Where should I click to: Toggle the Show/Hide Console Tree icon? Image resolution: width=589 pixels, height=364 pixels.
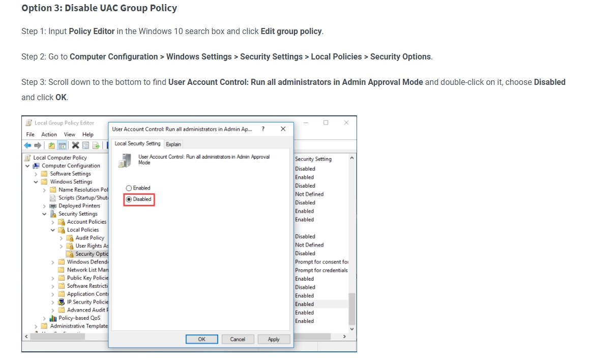[x=63, y=145]
